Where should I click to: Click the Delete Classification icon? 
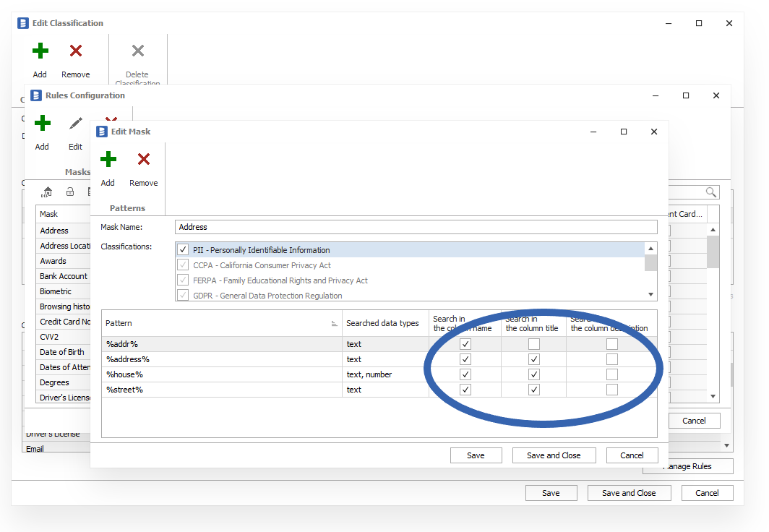point(137,51)
